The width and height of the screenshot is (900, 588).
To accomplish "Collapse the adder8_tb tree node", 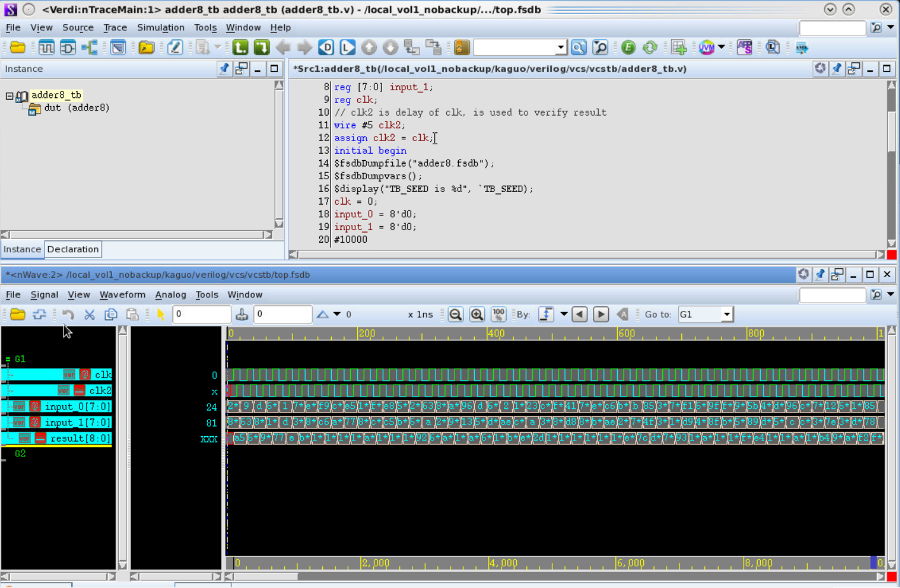I will pos(10,96).
